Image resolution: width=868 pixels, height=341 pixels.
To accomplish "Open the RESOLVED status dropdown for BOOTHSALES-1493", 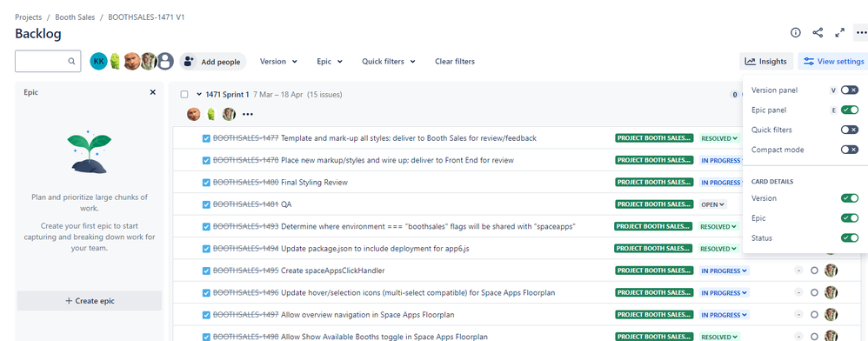I will (719, 226).
